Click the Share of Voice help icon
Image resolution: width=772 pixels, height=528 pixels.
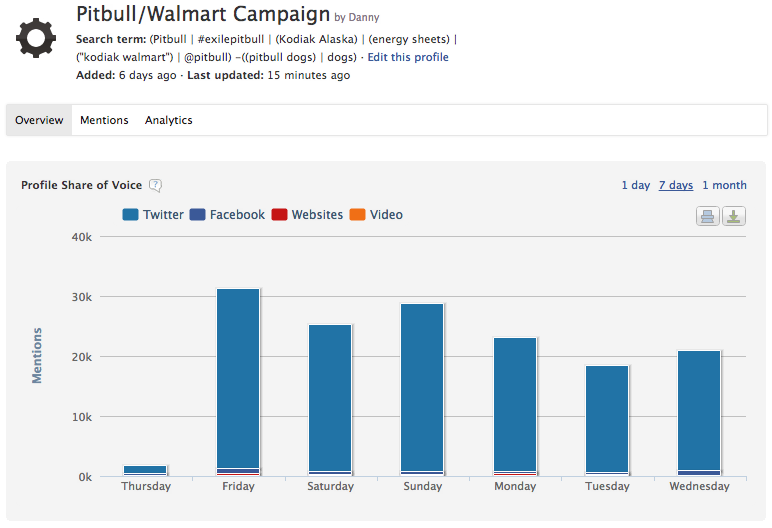click(155, 185)
